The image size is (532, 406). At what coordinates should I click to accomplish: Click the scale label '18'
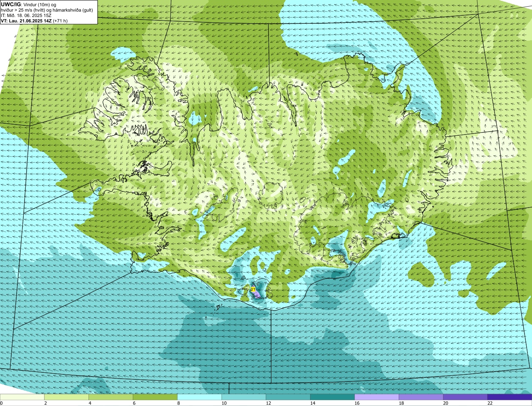pos(401,403)
